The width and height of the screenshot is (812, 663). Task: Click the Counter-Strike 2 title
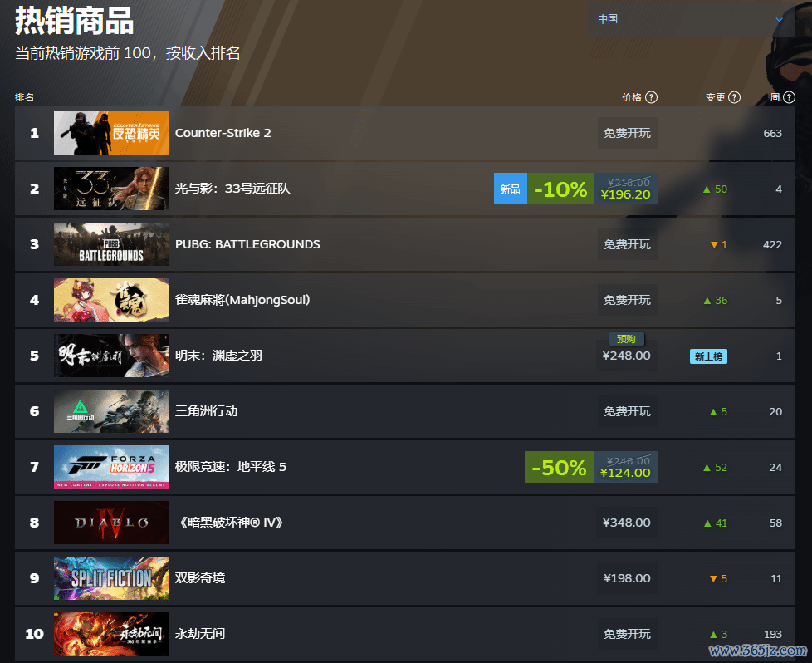point(223,133)
